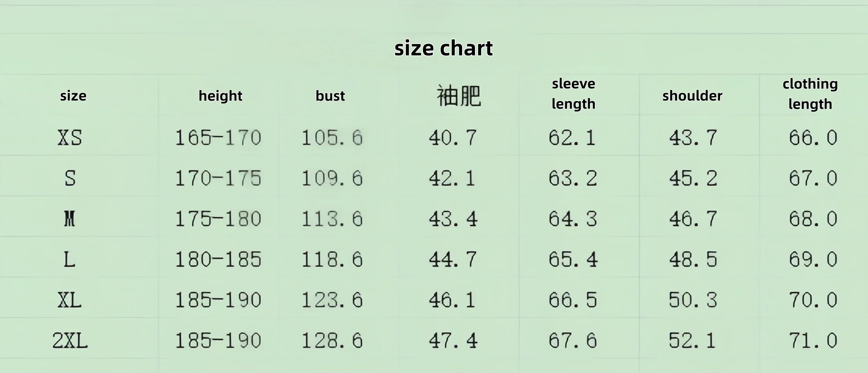868x373 pixels.
Task: Click bust value 128.6
Action: [332, 341]
